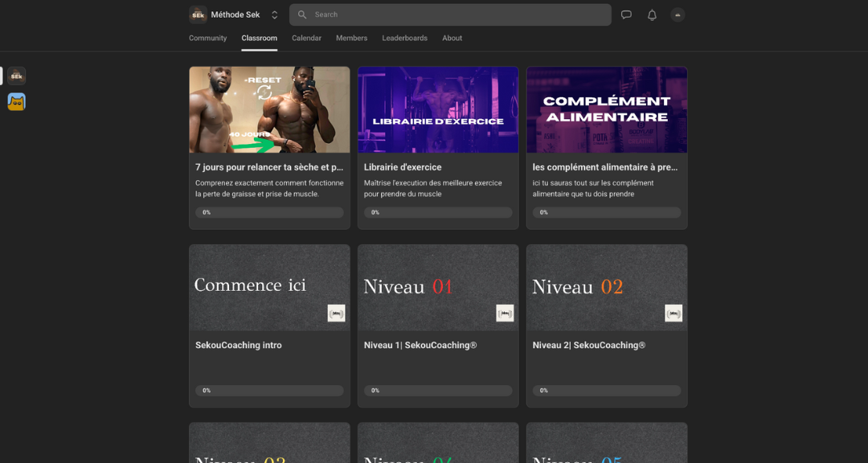Click into the Search field
868x463 pixels.
pos(458,14)
